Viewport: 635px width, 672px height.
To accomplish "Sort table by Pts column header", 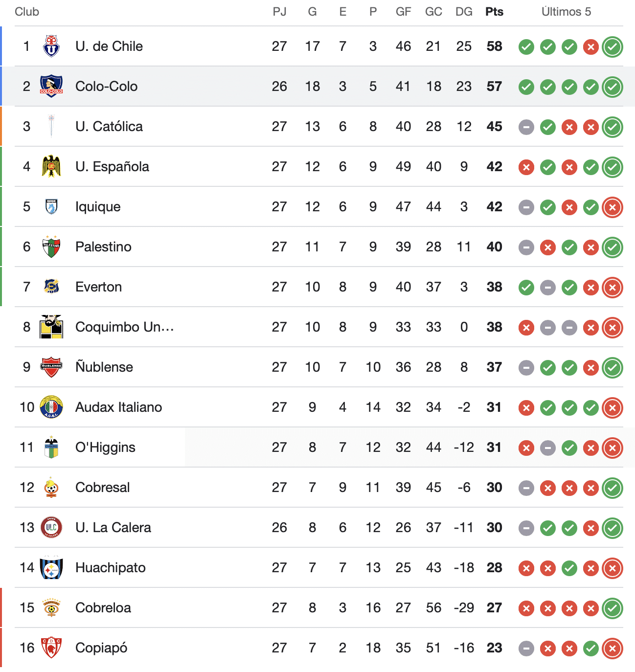I will pyautogui.click(x=494, y=12).
